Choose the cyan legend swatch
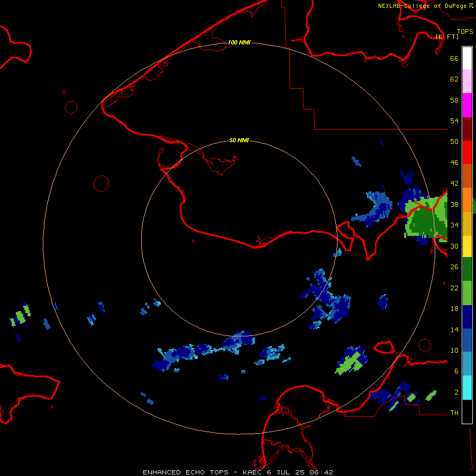The image size is (476, 476). (x=467, y=388)
